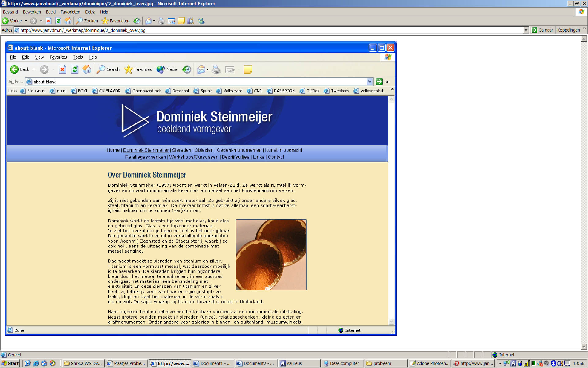Switch to the Deze computer taskbar button
Screen dimensions: 588x368
pos(342,363)
